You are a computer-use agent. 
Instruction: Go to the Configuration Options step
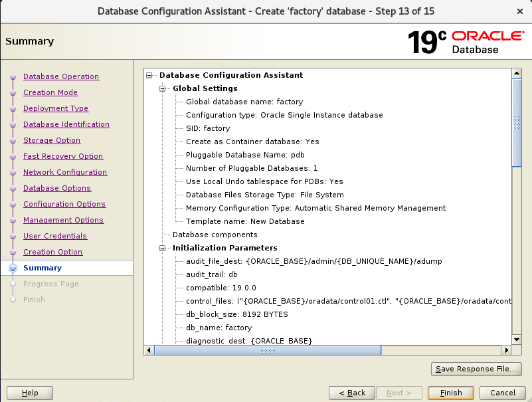[x=64, y=204]
